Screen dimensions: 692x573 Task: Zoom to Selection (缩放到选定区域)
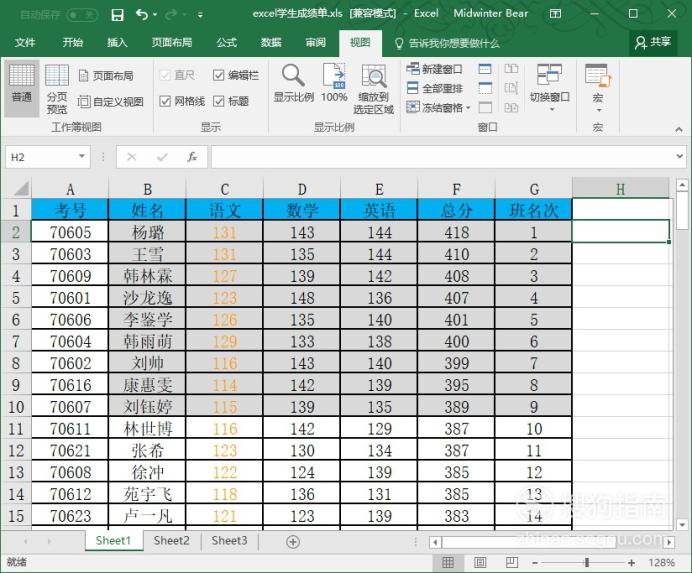coord(373,90)
